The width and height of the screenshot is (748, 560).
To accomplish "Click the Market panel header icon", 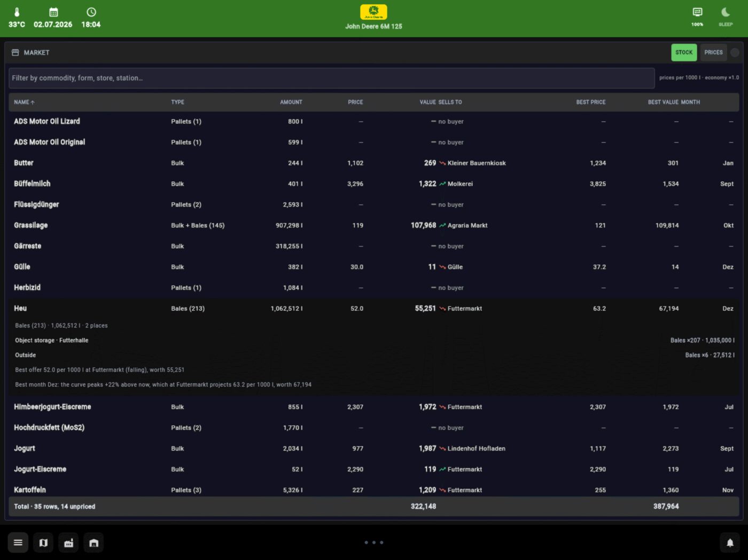I will pyautogui.click(x=15, y=52).
